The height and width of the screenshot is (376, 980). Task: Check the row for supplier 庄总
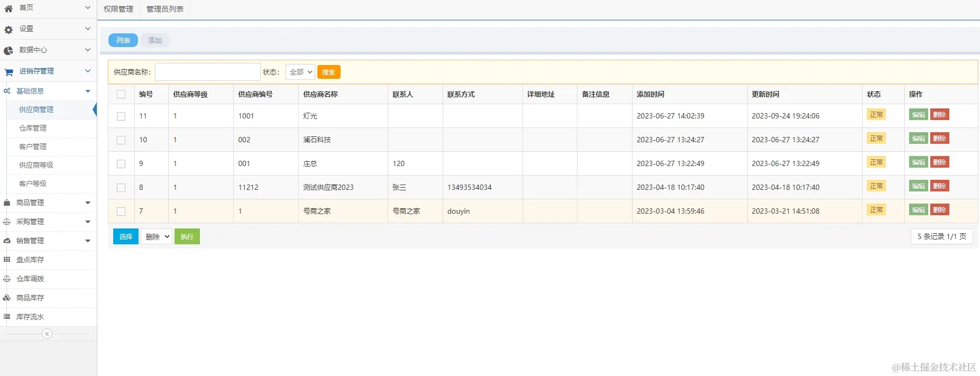coord(121,164)
